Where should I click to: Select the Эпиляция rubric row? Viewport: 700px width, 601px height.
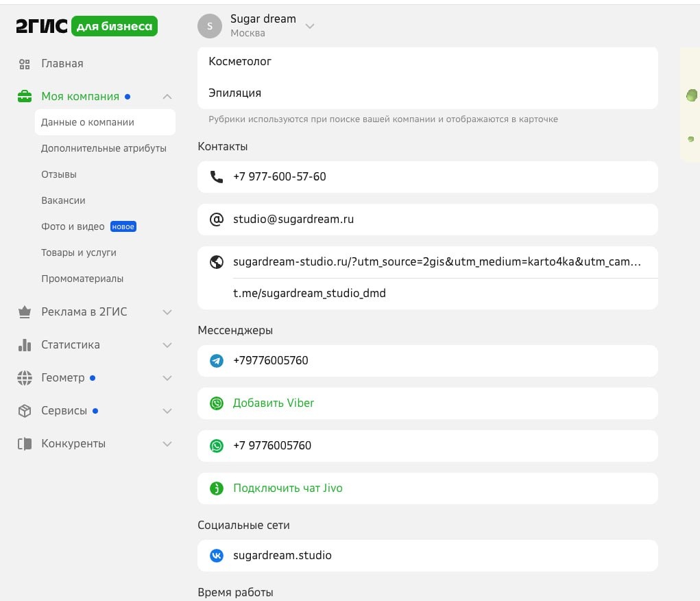pyautogui.click(x=235, y=93)
